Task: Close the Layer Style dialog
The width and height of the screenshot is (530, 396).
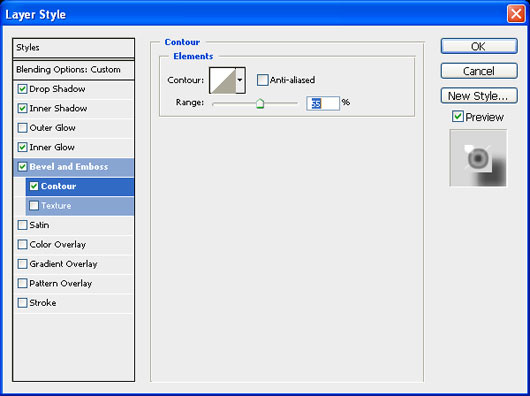Action: point(516,15)
